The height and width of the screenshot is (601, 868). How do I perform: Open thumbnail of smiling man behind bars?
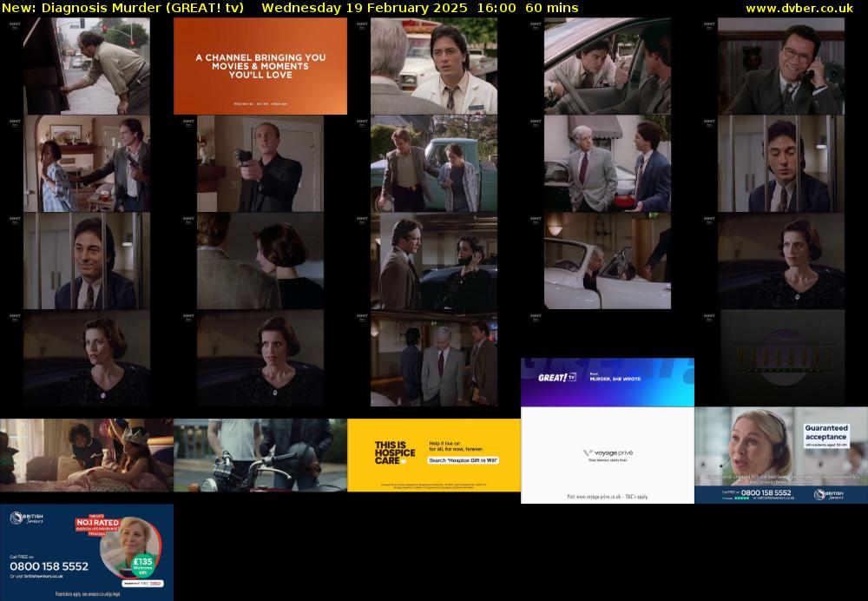click(x=86, y=261)
